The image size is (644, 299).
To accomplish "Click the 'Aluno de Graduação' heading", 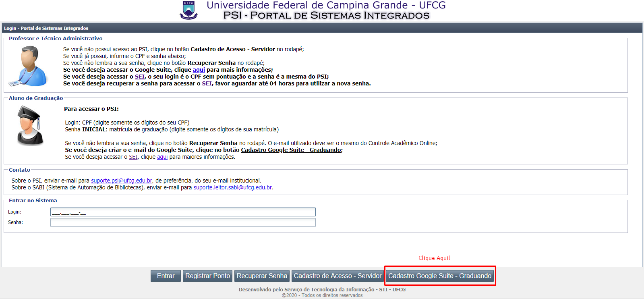I will (x=36, y=98).
